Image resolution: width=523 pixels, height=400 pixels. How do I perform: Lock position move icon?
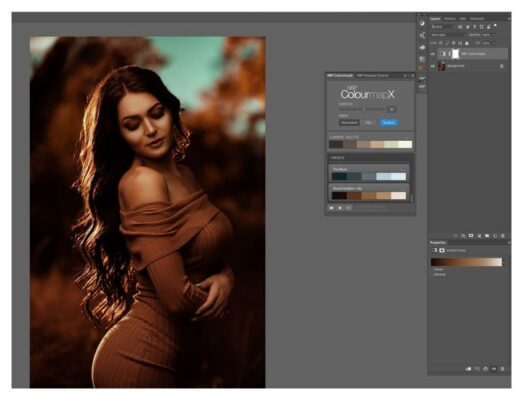tap(454, 43)
